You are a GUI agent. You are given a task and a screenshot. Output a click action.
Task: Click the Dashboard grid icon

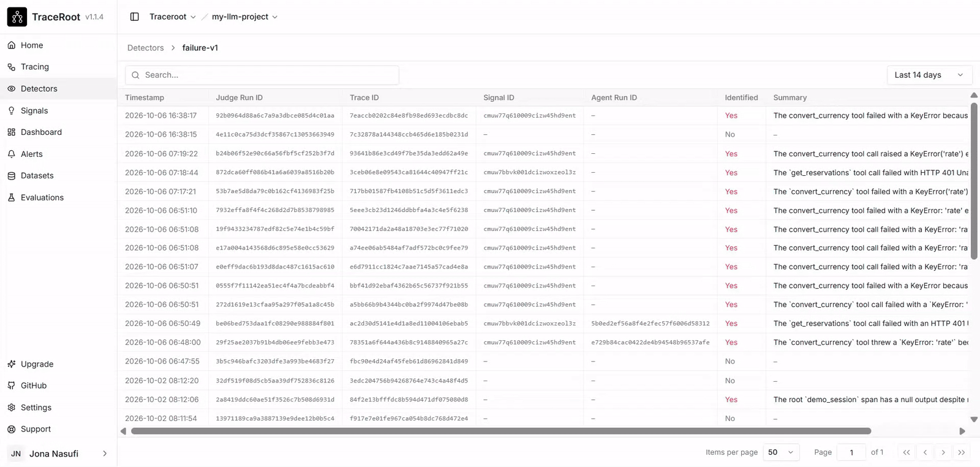click(12, 132)
